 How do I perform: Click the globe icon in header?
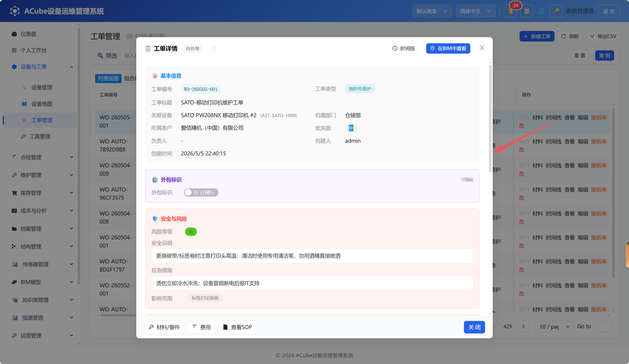(541, 11)
